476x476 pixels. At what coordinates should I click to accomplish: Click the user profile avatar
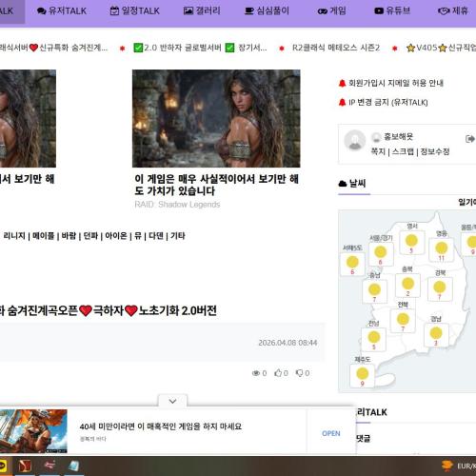(x=355, y=140)
